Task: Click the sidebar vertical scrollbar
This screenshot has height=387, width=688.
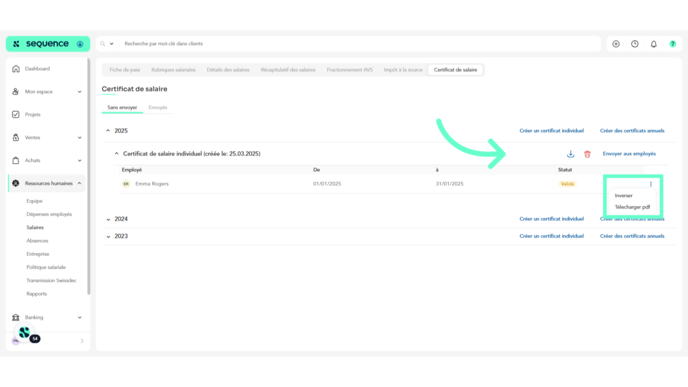Action: pyautogui.click(x=89, y=176)
